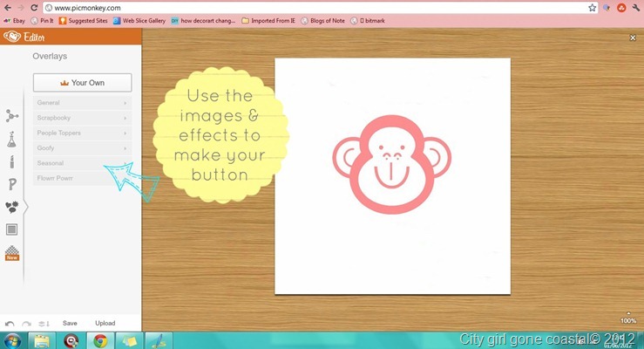The width and height of the screenshot is (644, 349).
Task: Go forward in the browser
Action: [21, 7]
